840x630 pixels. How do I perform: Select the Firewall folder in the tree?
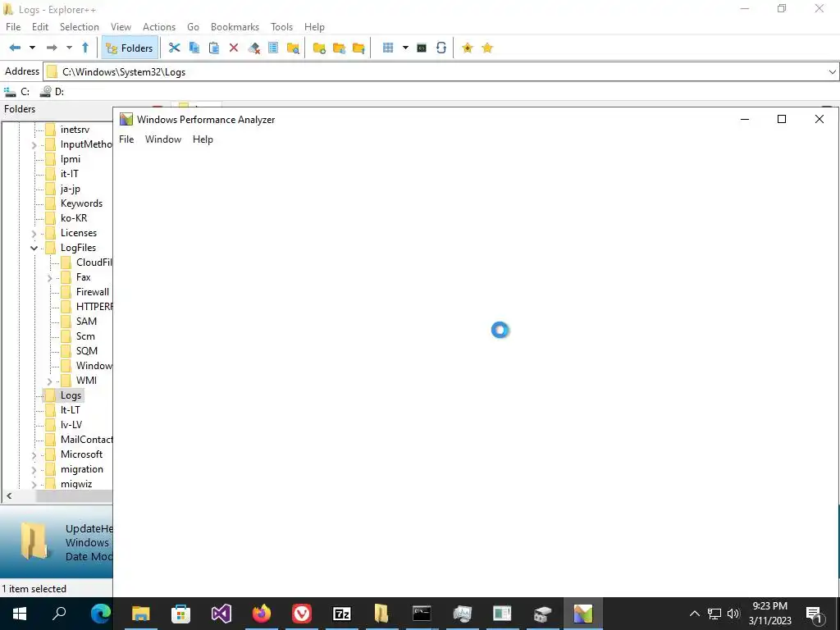pos(93,292)
